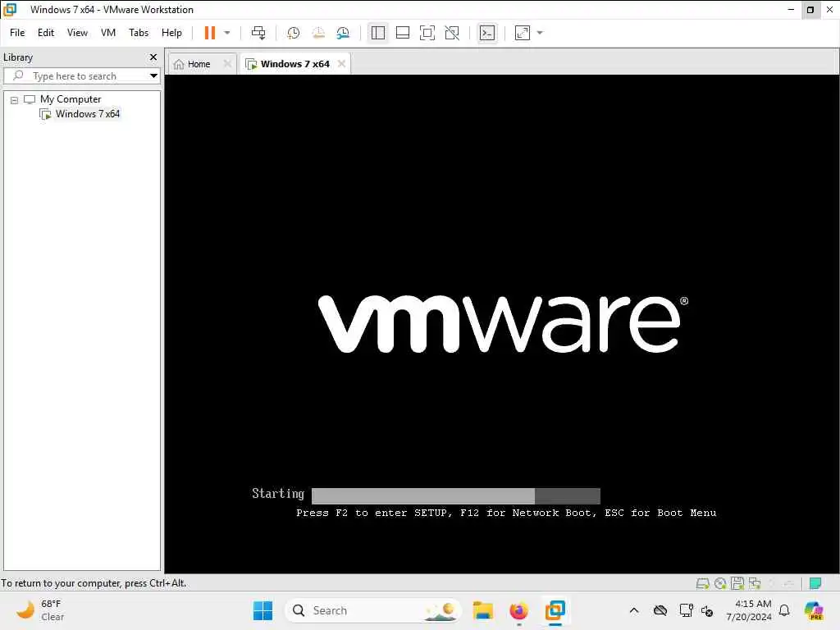Toggle the library sidebar panel icon
The height and width of the screenshot is (630, 840).
[377, 33]
